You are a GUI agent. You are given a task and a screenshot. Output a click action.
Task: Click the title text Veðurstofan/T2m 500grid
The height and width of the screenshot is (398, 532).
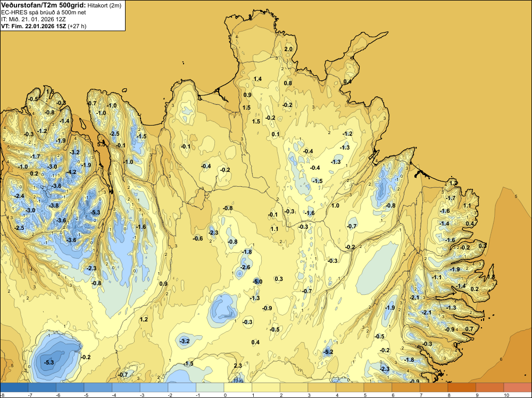point(44,5)
